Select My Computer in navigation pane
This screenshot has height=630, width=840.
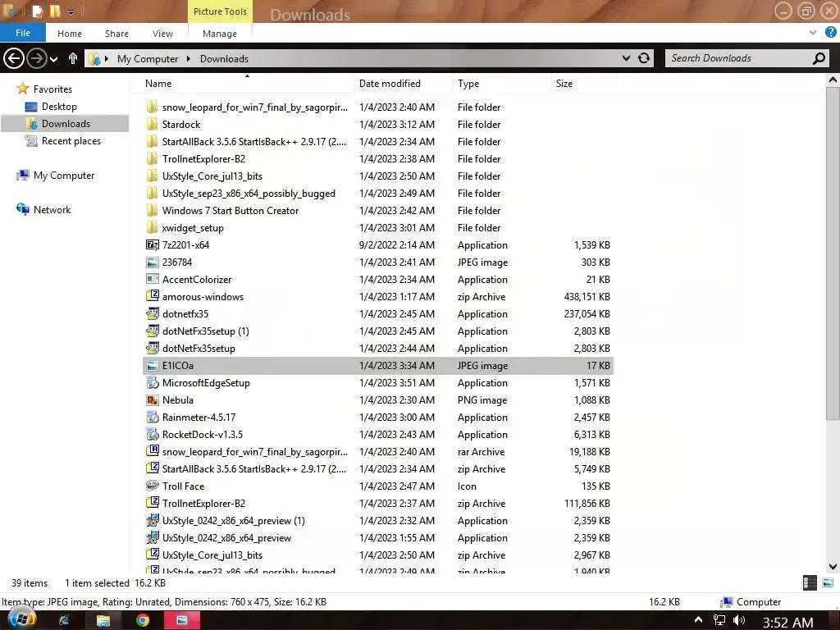tap(64, 176)
